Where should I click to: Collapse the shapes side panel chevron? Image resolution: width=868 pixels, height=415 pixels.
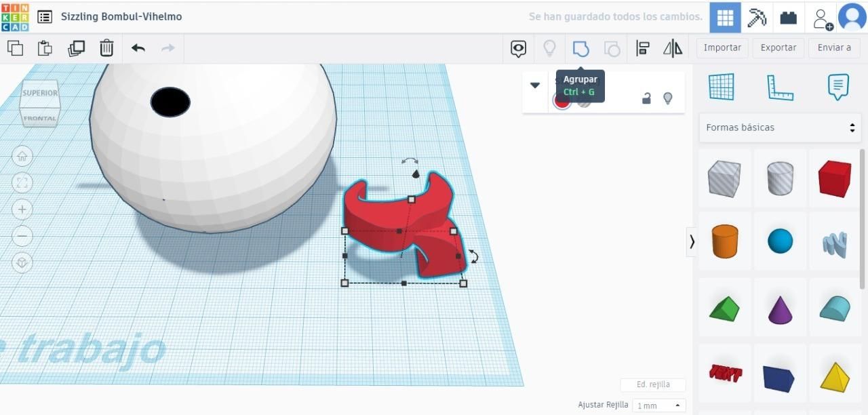point(692,241)
